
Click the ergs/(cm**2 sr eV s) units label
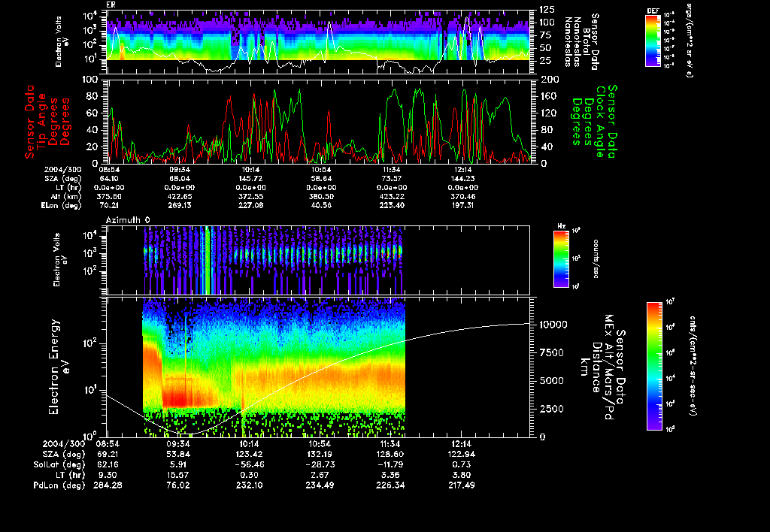coord(689,39)
